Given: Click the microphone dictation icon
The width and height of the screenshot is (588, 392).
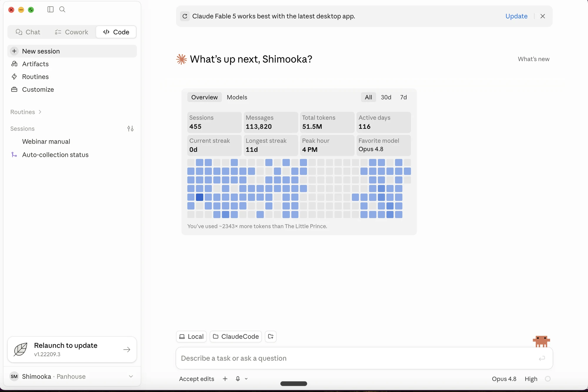Looking at the screenshot, I should pyautogui.click(x=238, y=379).
